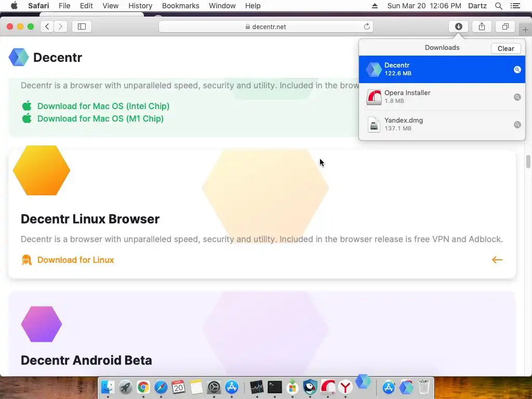The image size is (532, 399).
Task: Open the Edit menu
Action: point(86,6)
